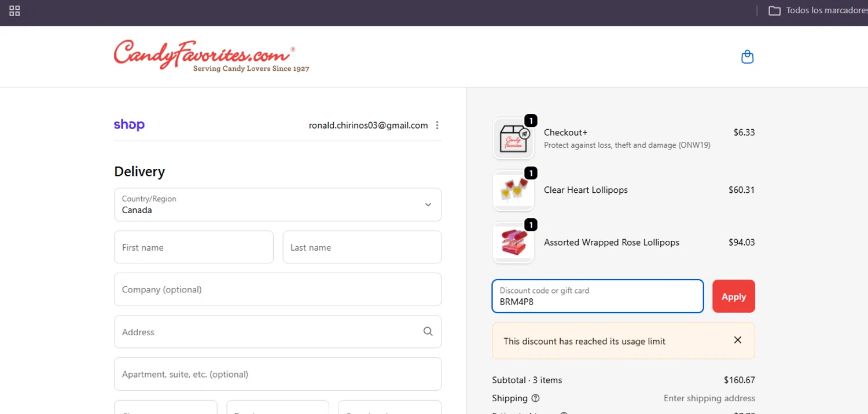Open the shopping bag cart icon
This screenshot has width=868, height=414.
747,57
